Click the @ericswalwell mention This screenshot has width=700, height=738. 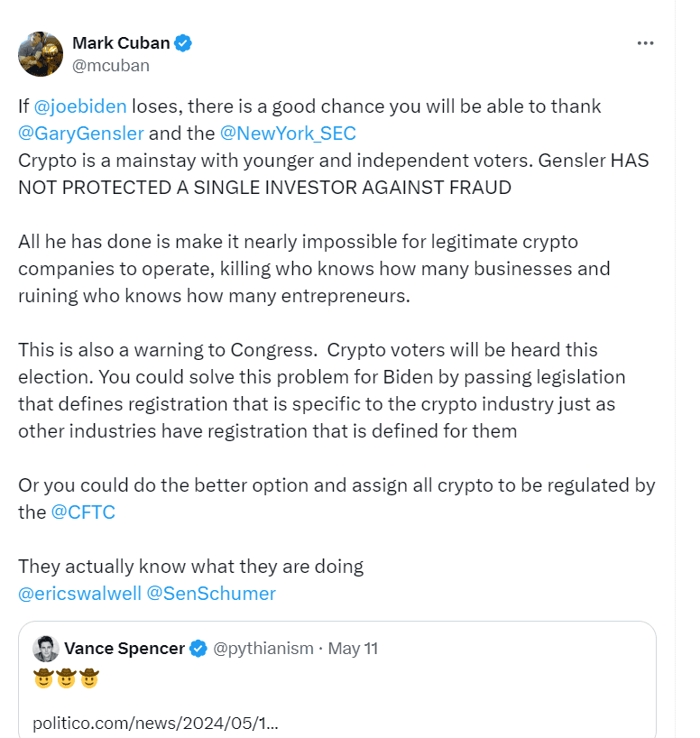(78, 593)
